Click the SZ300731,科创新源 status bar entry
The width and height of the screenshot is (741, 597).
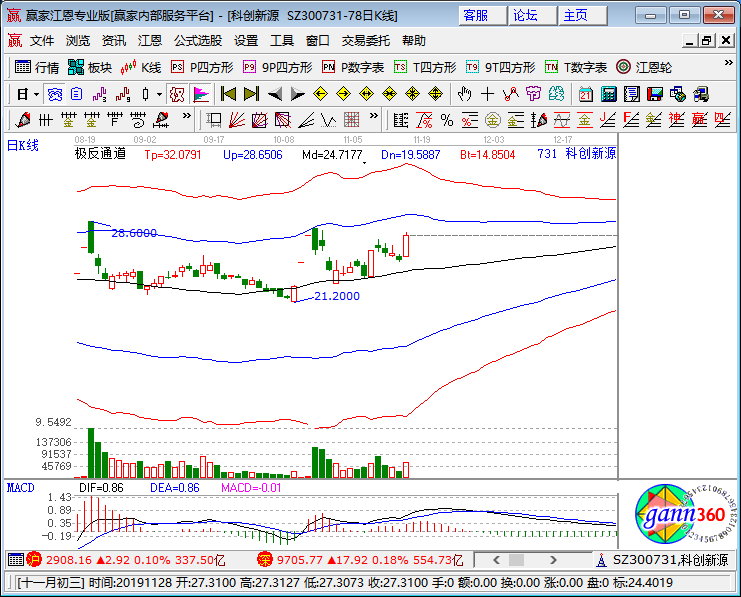[664, 560]
